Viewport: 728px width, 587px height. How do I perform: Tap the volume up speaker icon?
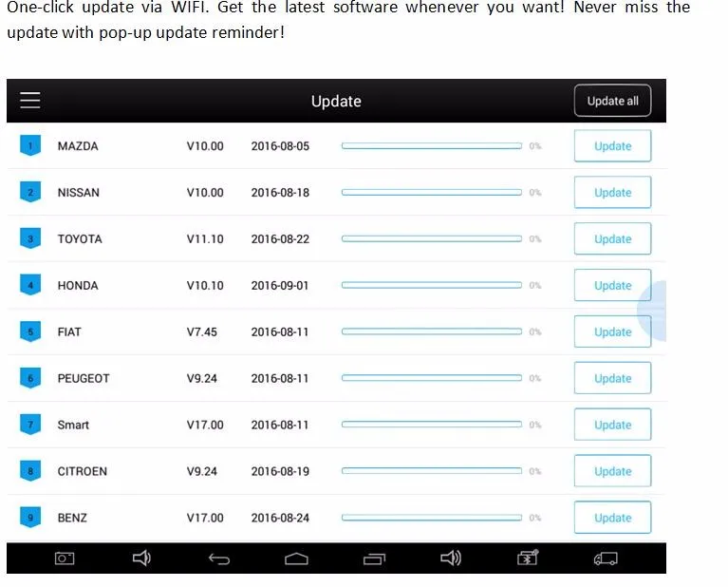pos(451,558)
